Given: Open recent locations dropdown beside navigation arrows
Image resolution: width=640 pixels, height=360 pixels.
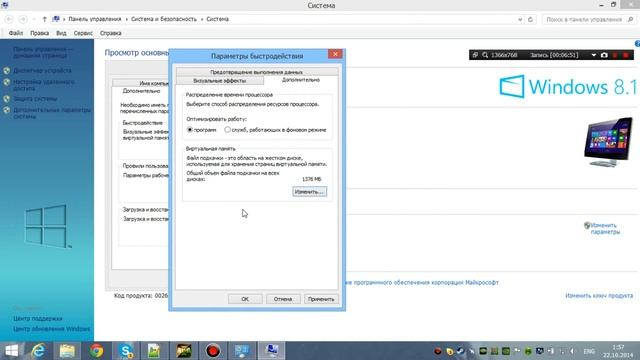Looking at the screenshot, I should coord(34,19).
